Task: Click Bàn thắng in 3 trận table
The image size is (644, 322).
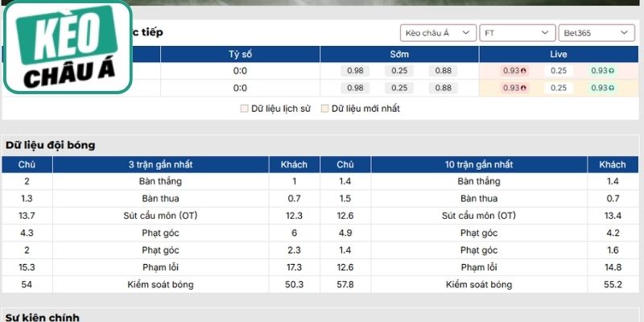Action: click(x=160, y=181)
